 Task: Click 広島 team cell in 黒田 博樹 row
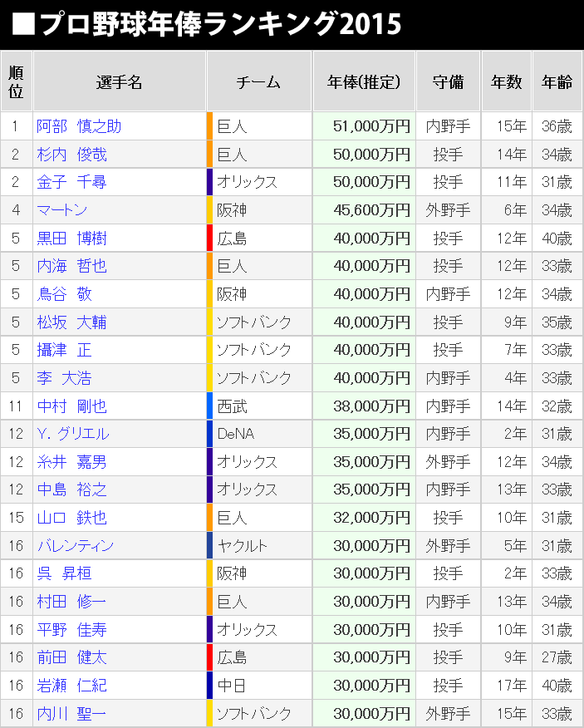259,239
